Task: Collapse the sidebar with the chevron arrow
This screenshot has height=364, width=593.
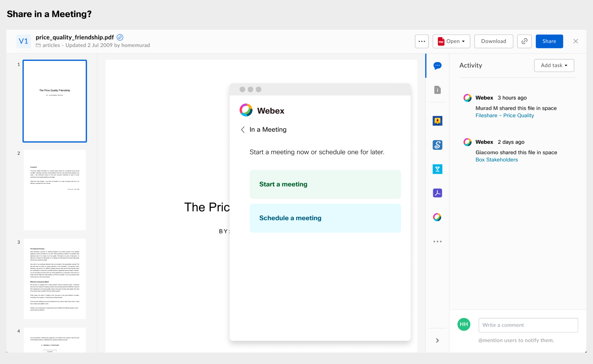Action: tap(438, 340)
